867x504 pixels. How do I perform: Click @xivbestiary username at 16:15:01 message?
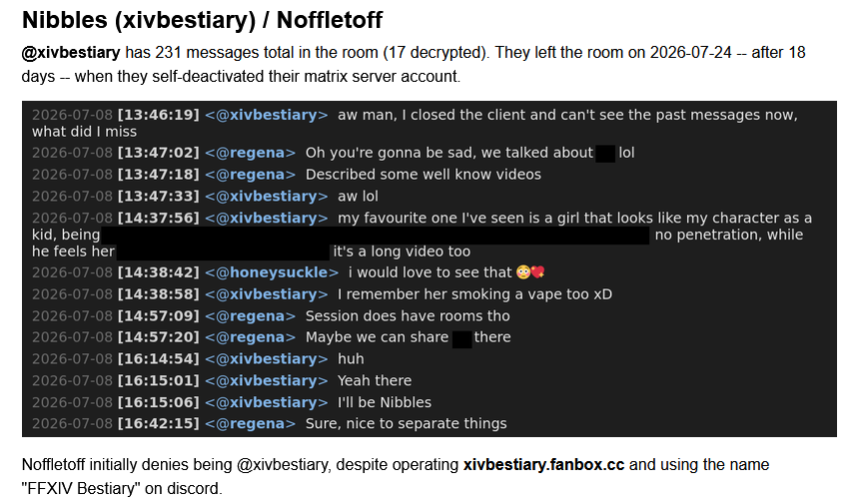(x=267, y=381)
